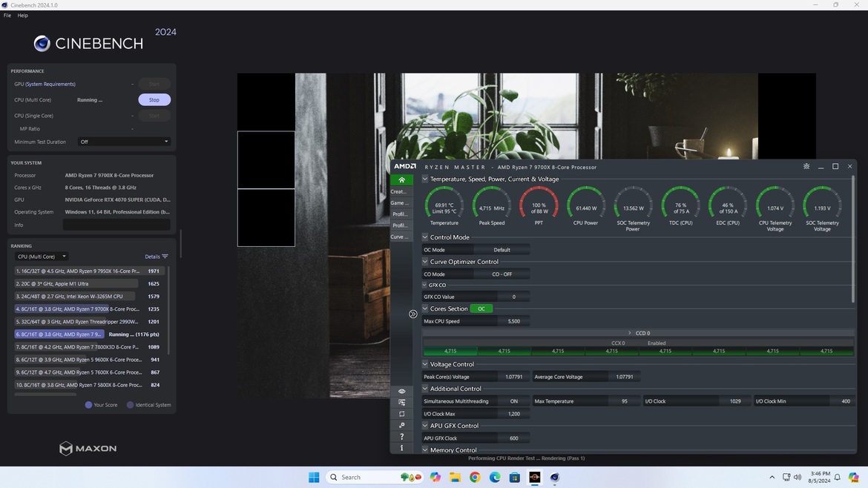Click the Ryzen Master settings bug icon
This screenshot has width=868, height=488.
click(x=806, y=167)
